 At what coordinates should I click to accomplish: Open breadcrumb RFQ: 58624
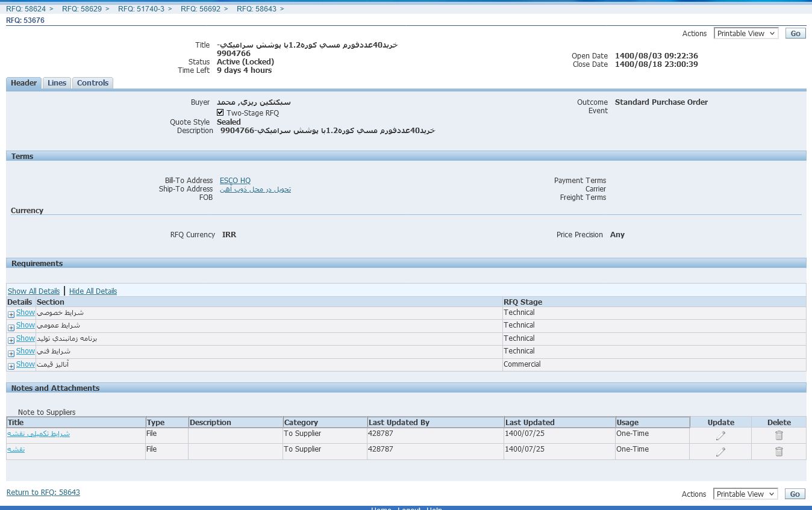(26, 8)
